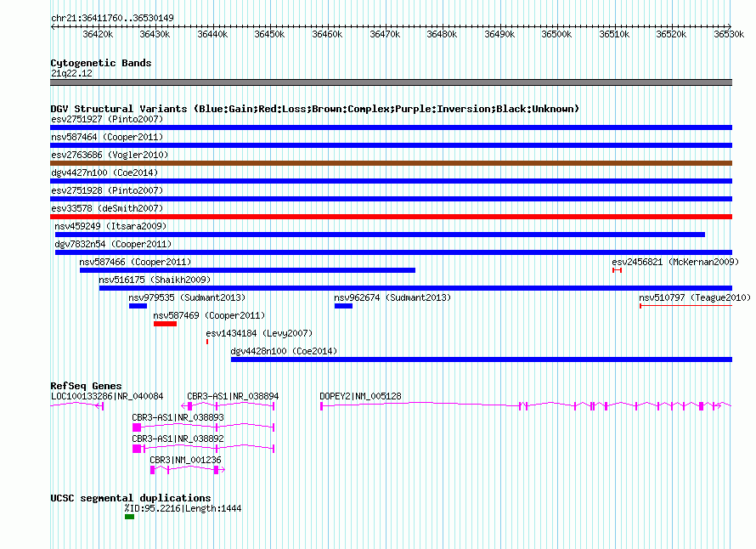Select the 36500k ruler position label
756x549 pixels.
pyautogui.click(x=556, y=34)
